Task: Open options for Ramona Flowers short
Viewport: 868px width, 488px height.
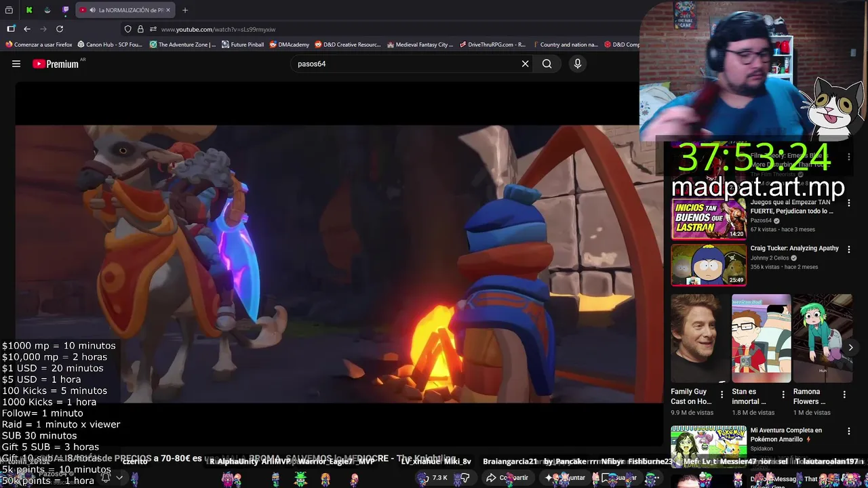Action: pyautogui.click(x=844, y=394)
